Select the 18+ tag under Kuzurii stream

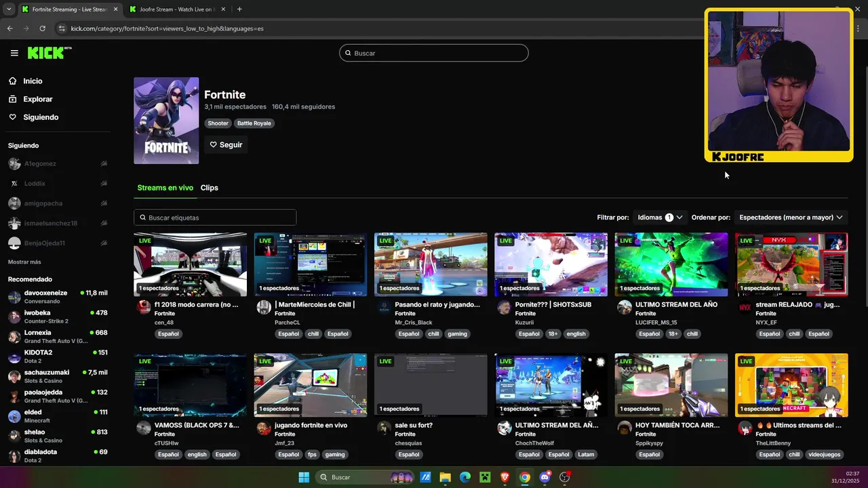click(553, 333)
